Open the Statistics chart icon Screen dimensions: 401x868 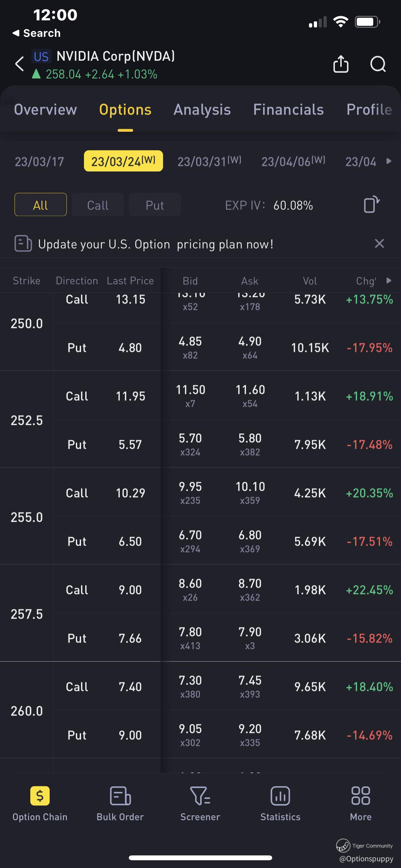[x=280, y=796]
